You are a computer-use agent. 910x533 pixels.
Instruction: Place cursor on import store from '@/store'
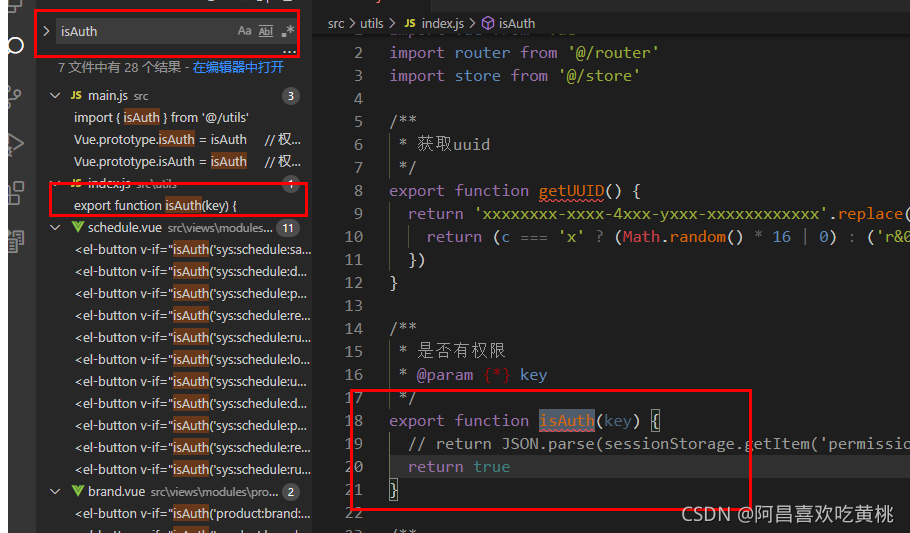point(515,76)
